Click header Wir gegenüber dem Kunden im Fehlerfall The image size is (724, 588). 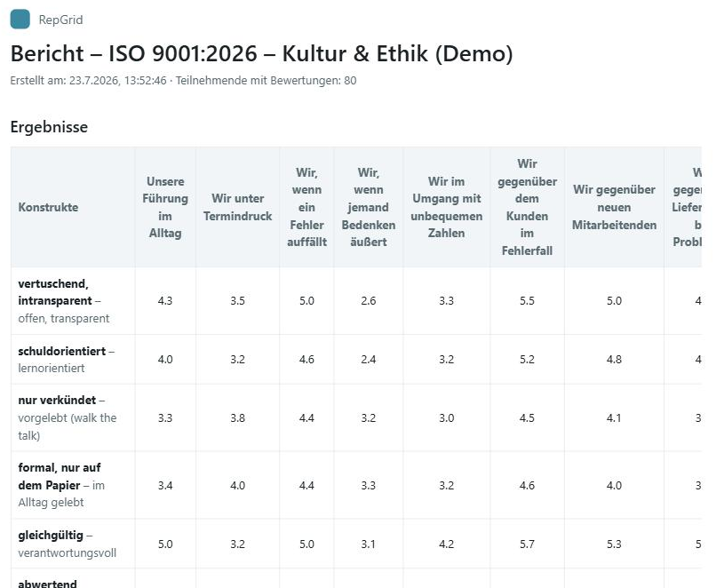point(527,207)
